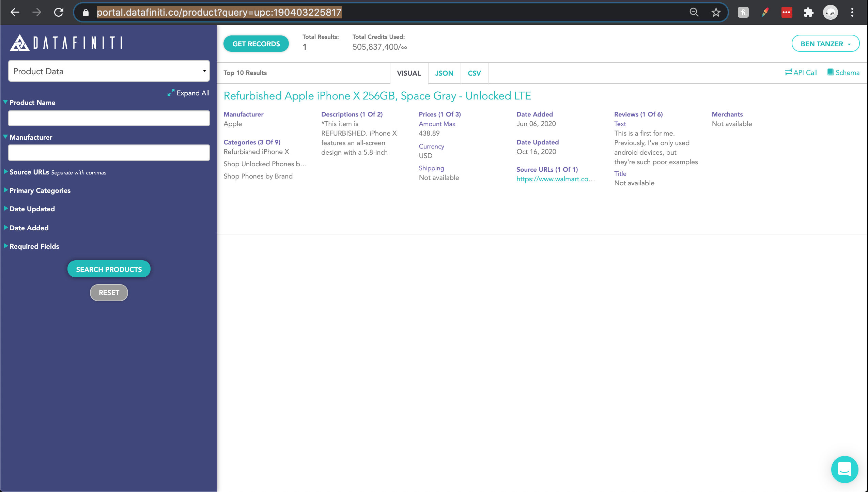The image size is (868, 492).
Task: Click the Top 10 Results label
Action: click(245, 73)
